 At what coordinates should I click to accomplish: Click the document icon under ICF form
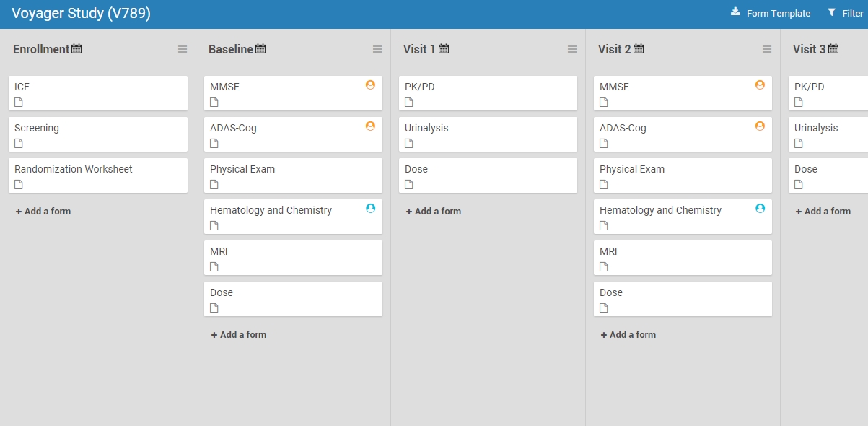point(19,102)
